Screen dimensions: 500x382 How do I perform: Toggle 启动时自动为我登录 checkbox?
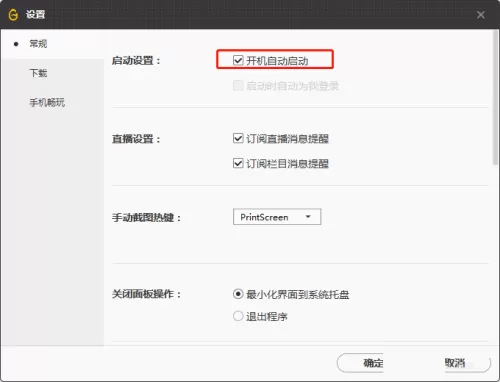point(238,85)
